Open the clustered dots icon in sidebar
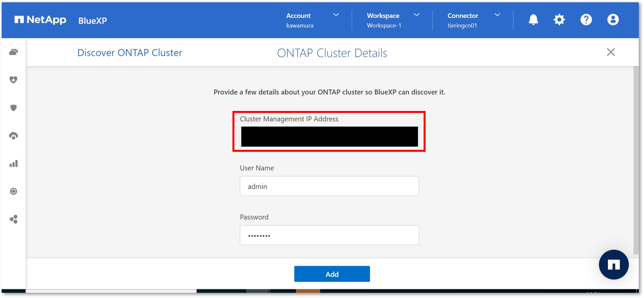This screenshot has width=644, height=298. tap(14, 219)
